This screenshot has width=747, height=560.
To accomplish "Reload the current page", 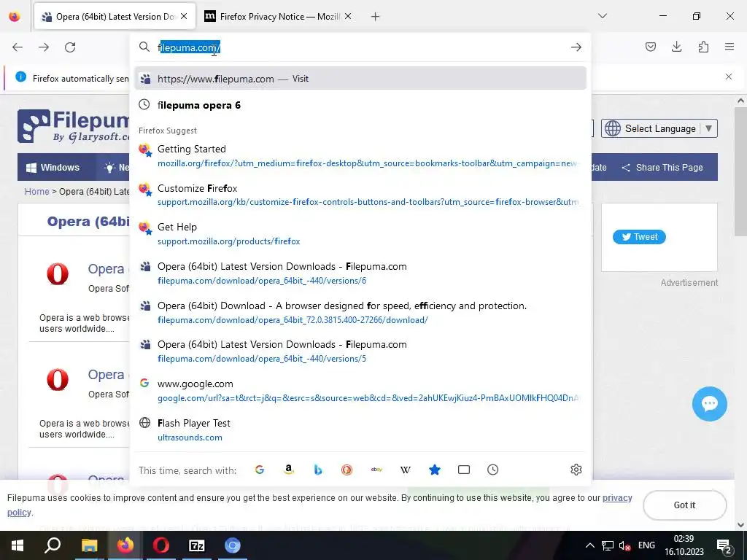I will coord(70,47).
